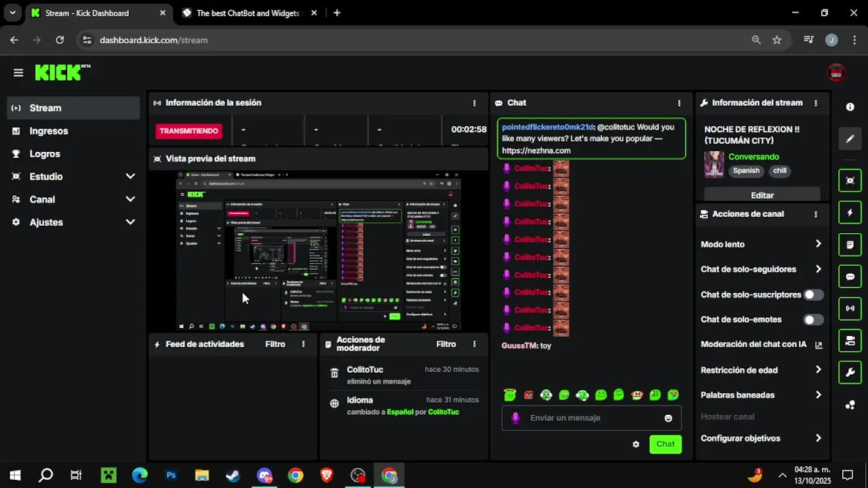Toggle the moderator actions document panel icon
Image resolution: width=868 pixels, height=488 pixels.
850,244
